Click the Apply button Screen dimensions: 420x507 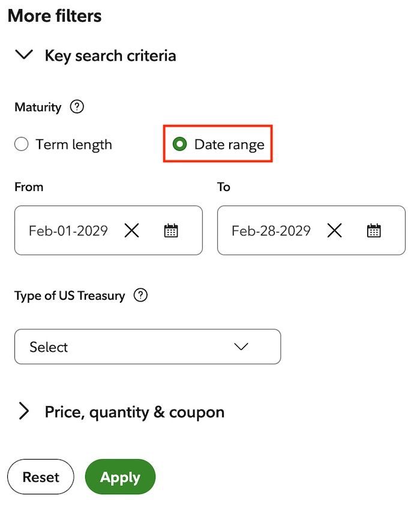tap(120, 476)
